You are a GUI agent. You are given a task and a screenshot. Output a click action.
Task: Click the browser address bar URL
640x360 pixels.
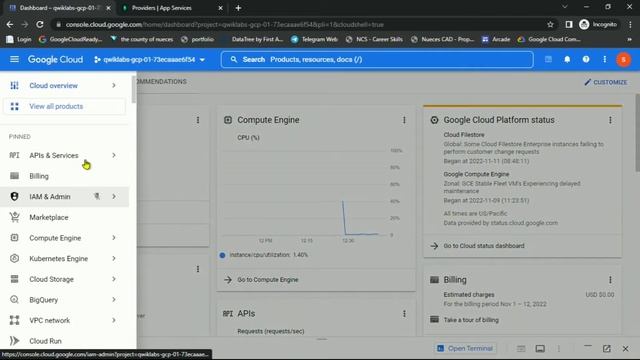click(224, 24)
